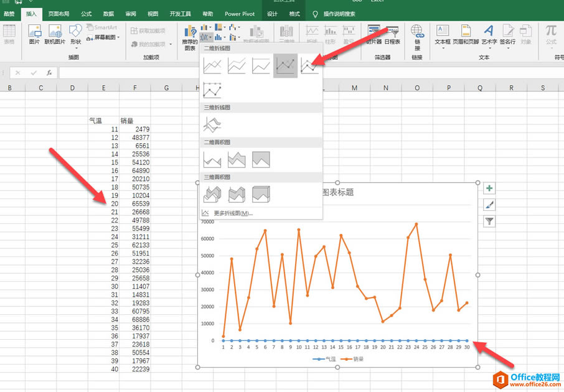
Task: Open the Equation tool (公式 π)
Action: pyautogui.click(x=550, y=31)
